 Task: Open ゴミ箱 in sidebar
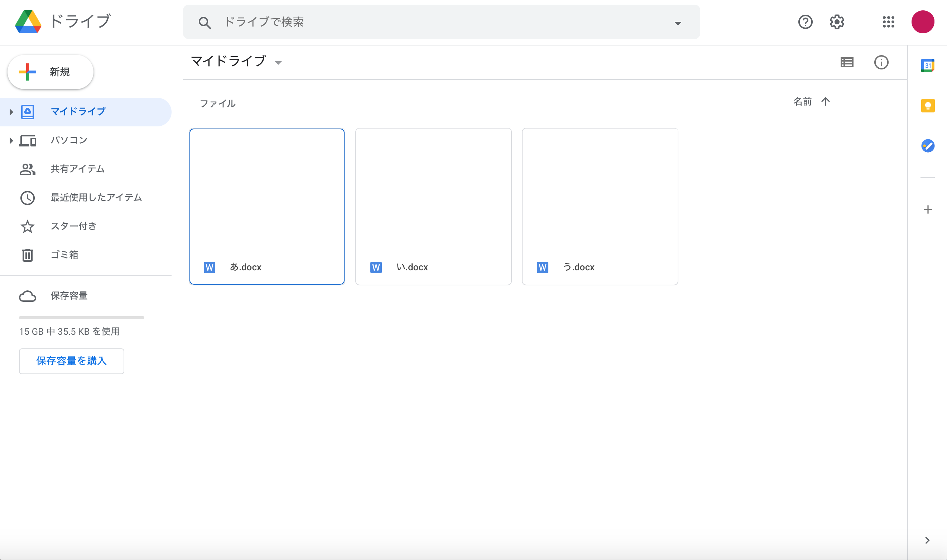[x=86, y=255]
